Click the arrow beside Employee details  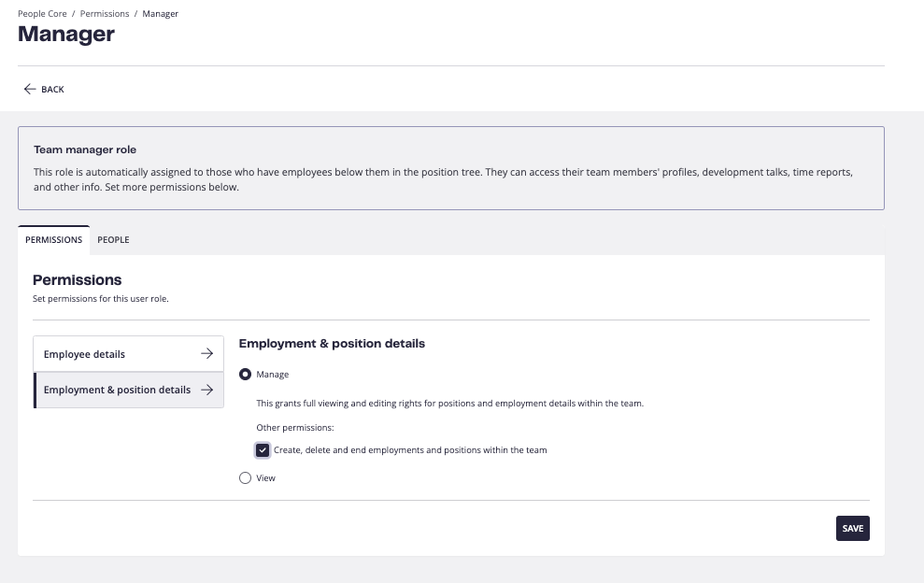[x=206, y=354]
